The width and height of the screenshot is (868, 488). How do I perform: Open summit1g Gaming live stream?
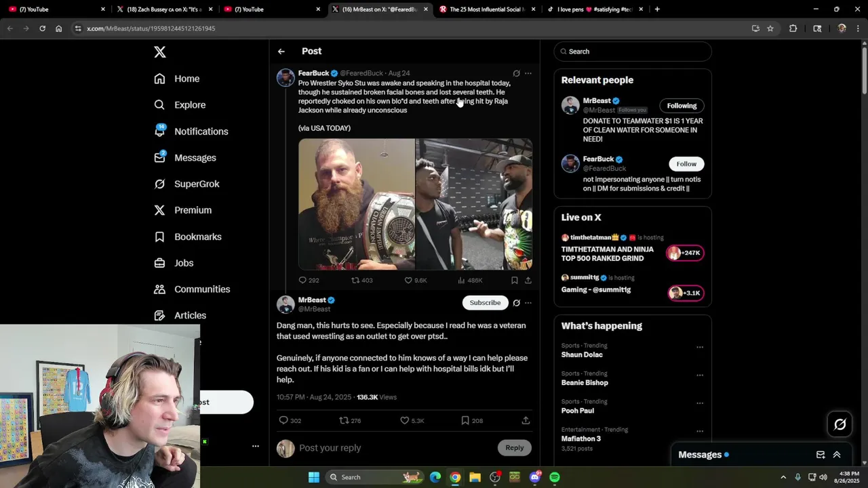pyautogui.click(x=633, y=288)
